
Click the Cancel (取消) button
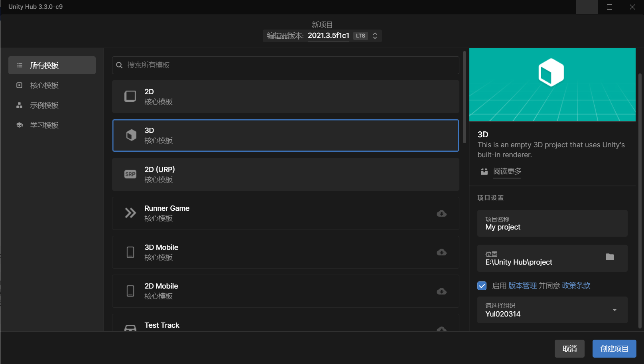(569, 349)
